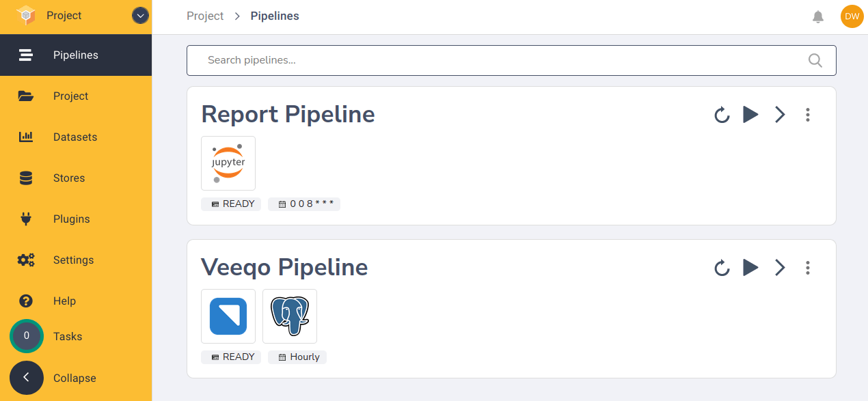Click the Jupyter plugin icon
This screenshot has height=401, width=868.
click(228, 163)
